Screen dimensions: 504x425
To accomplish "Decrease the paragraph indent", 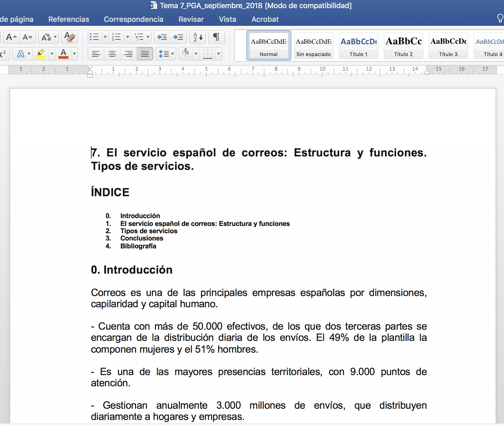I will click(x=162, y=37).
